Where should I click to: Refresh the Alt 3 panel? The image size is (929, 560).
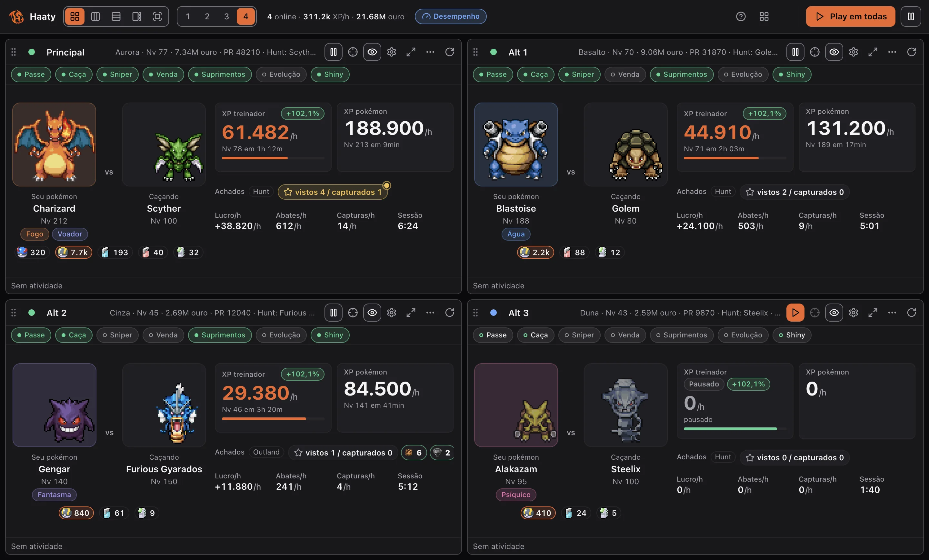coord(911,313)
